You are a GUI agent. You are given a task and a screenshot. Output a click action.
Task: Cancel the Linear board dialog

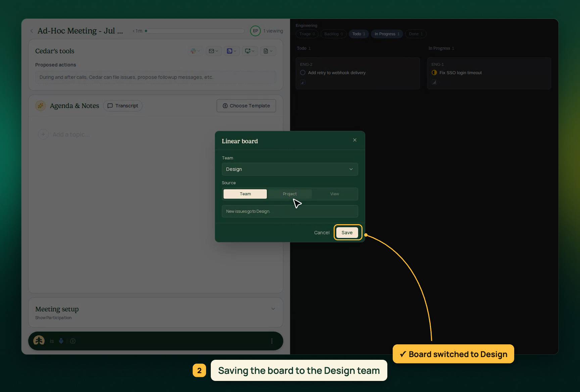[x=322, y=233]
